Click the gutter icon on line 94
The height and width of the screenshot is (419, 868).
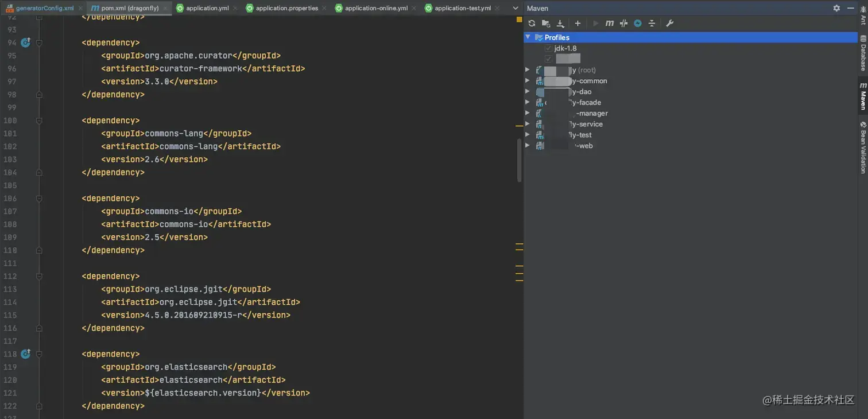[25, 42]
